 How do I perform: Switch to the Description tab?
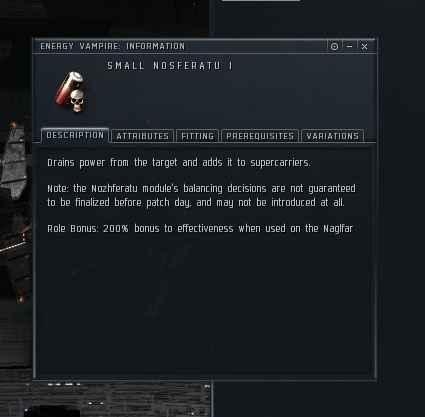75,135
